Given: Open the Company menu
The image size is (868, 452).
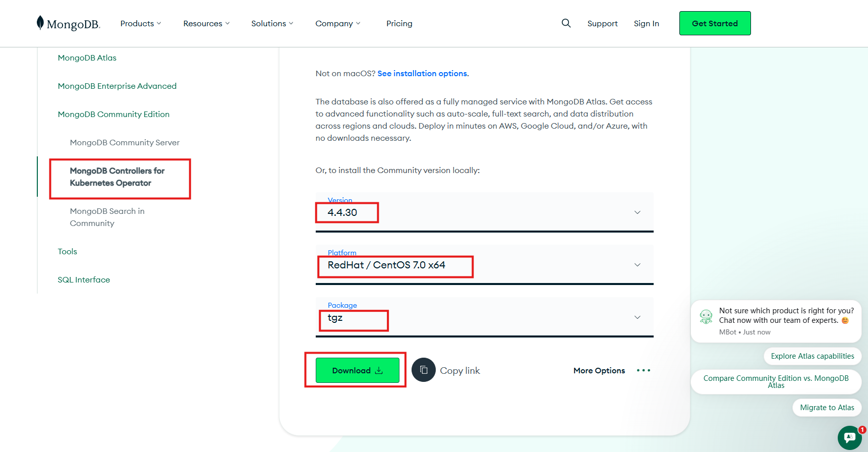Looking at the screenshot, I should pos(337,24).
